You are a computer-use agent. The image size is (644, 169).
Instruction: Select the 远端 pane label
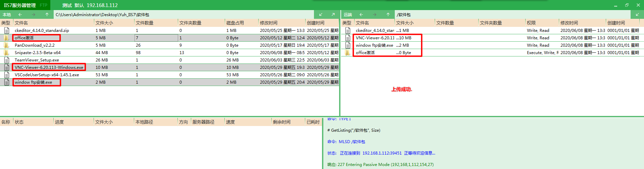pos(348,14)
